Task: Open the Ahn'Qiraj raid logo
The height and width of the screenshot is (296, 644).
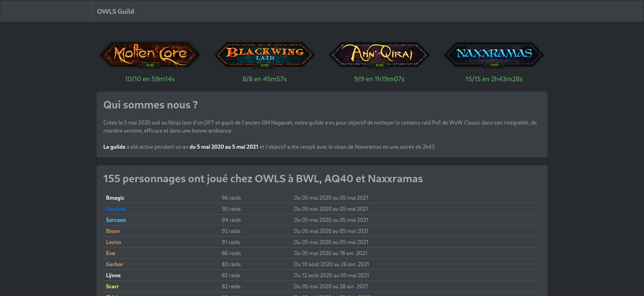Action: coord(379,55)
